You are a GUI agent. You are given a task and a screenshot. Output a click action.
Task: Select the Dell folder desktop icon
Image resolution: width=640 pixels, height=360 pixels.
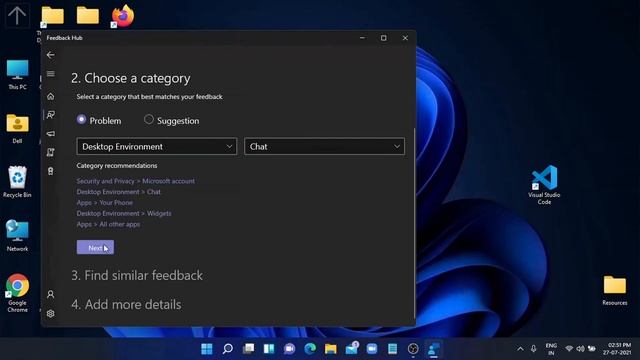(17, 129)
